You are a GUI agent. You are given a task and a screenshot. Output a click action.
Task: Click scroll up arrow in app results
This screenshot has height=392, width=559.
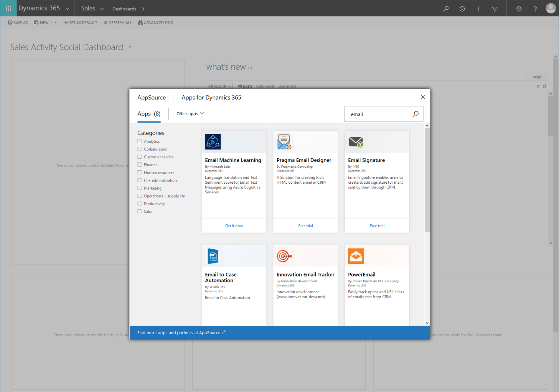(x=427, y=126)
